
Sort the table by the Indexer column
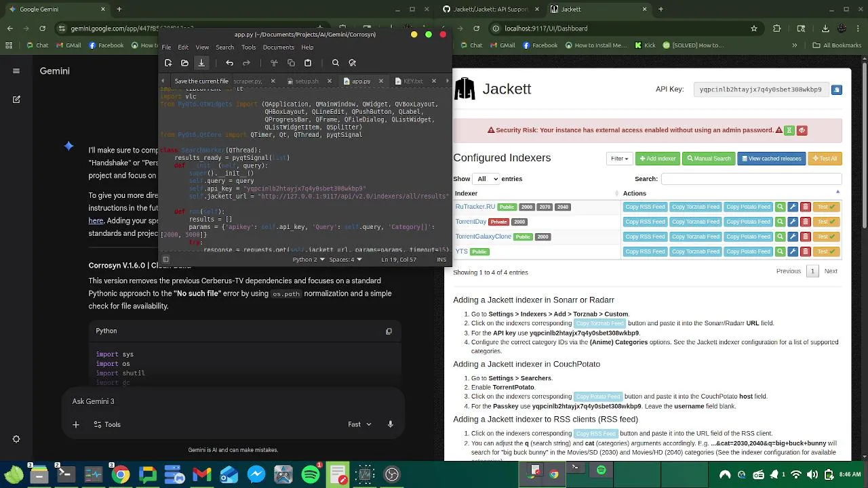(536, 193)
